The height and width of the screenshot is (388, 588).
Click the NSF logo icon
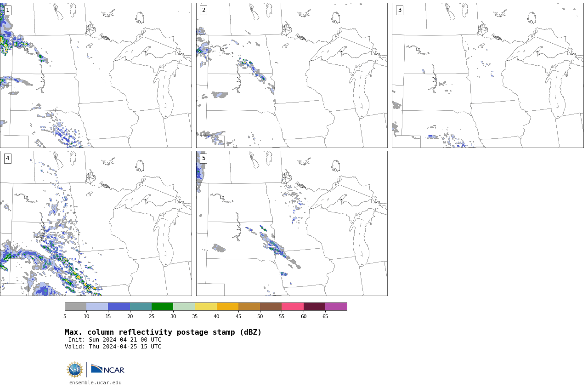tap(75, 370)
